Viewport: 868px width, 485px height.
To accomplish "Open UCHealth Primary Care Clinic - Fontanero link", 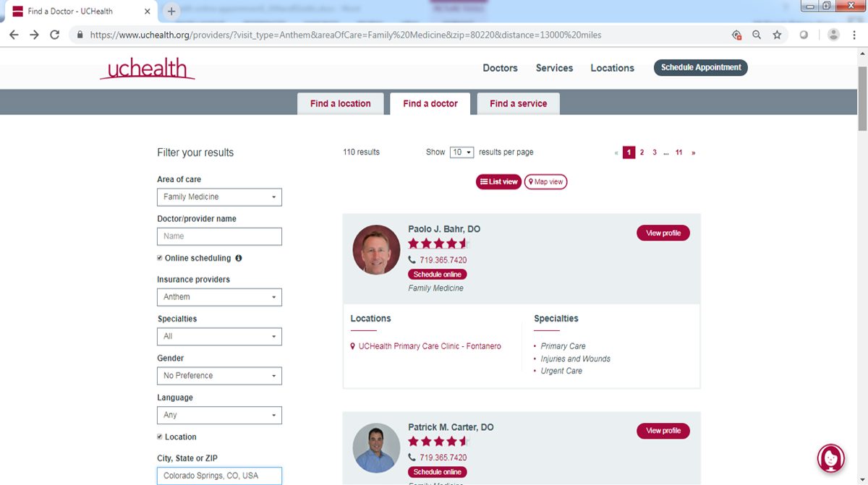I will click(x=430, y=346).
